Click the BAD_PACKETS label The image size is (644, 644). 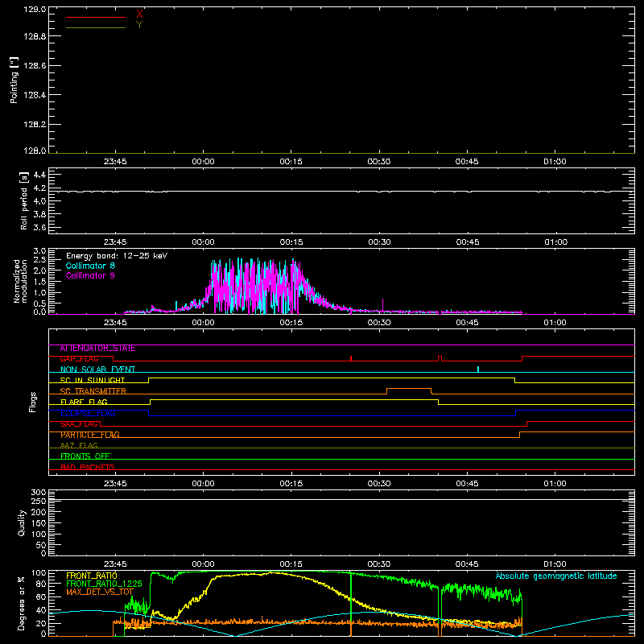88,467
